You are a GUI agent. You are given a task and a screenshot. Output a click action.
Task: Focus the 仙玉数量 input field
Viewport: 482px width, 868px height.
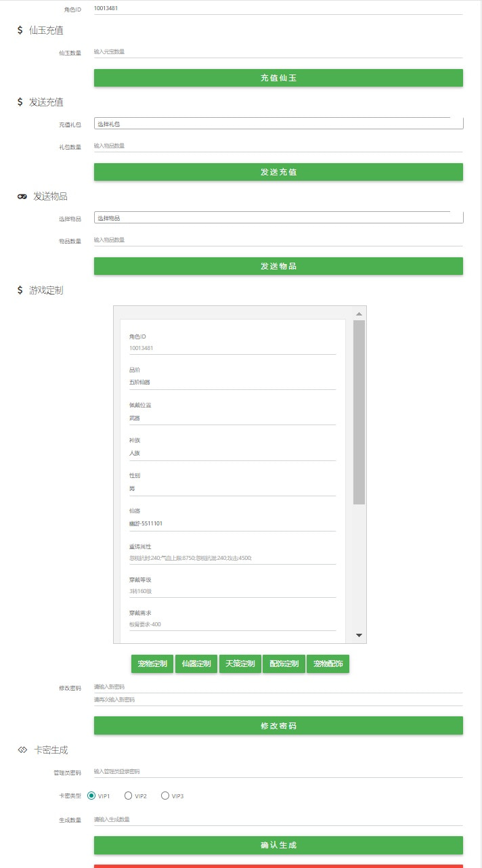[x=278, y=51]
